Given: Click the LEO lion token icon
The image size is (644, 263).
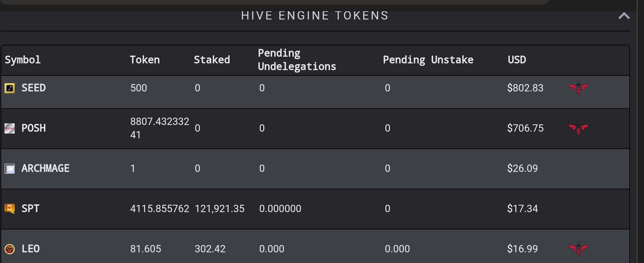Looking at the screenshot, I should pos(9,249).
